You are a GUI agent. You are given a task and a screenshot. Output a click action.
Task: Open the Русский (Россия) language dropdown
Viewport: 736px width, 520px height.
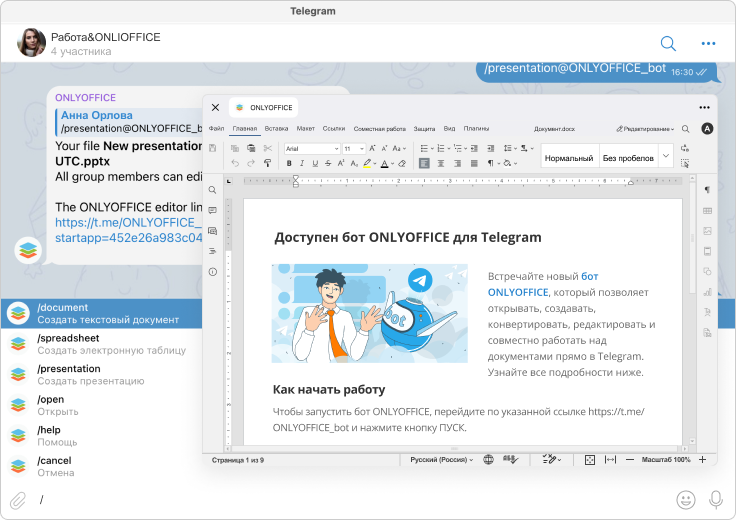pos(442,460)
